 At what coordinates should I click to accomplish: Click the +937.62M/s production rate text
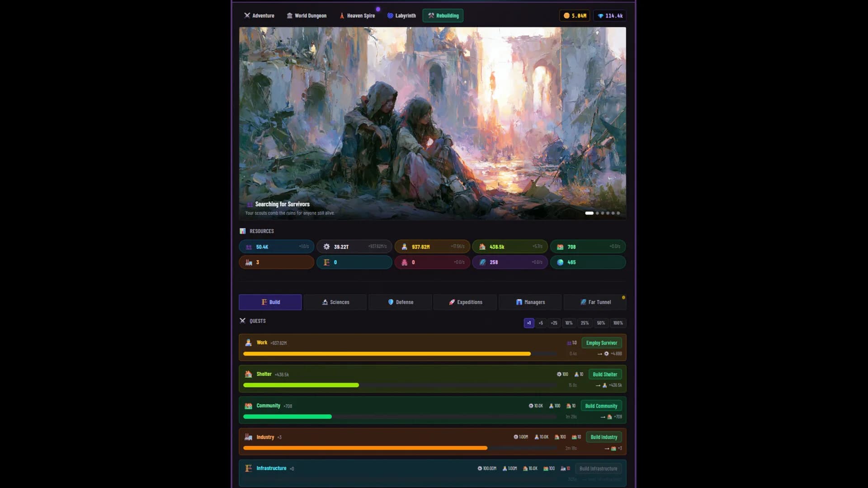[x=377, y=247]
